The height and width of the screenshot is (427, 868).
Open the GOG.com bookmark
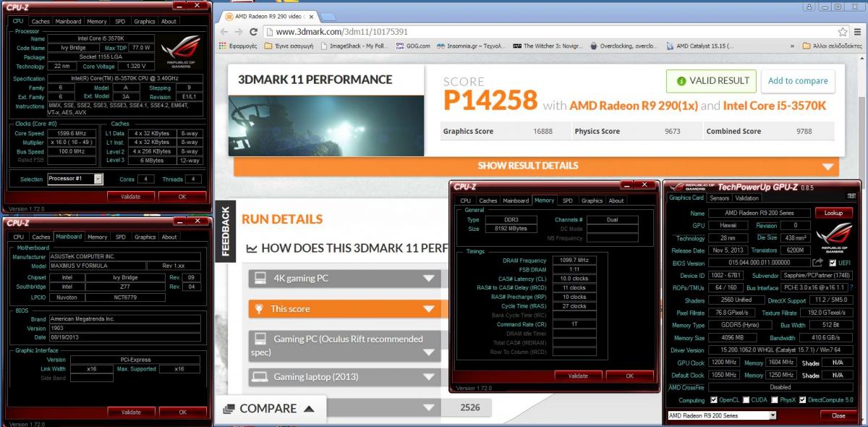pyautogui.click(x=412, y=46)
